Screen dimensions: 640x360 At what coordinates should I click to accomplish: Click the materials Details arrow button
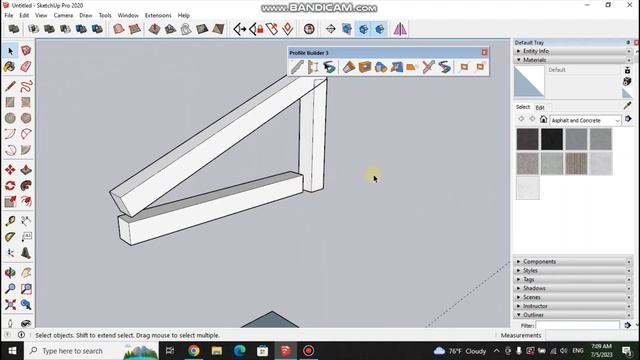(x=628, y=119)
